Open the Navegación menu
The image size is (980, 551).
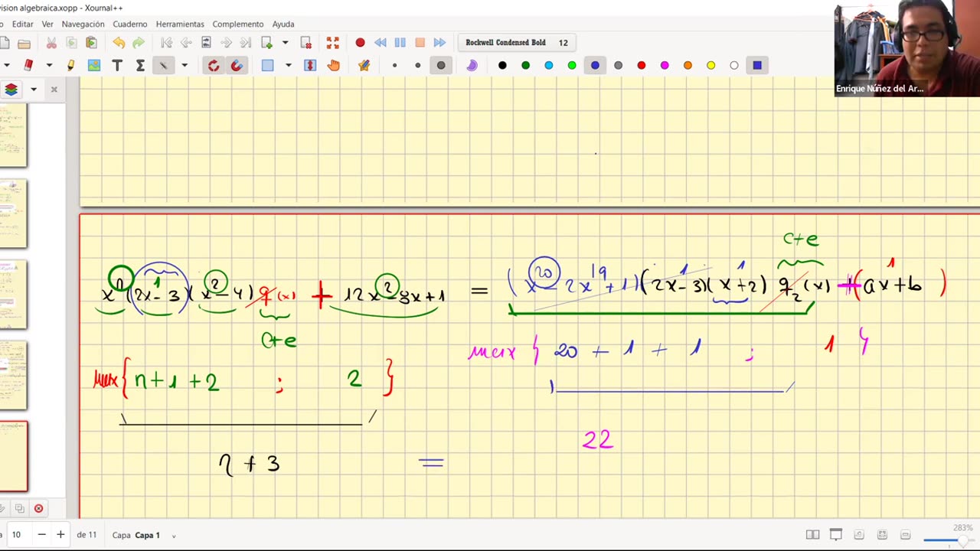[83, 24]
